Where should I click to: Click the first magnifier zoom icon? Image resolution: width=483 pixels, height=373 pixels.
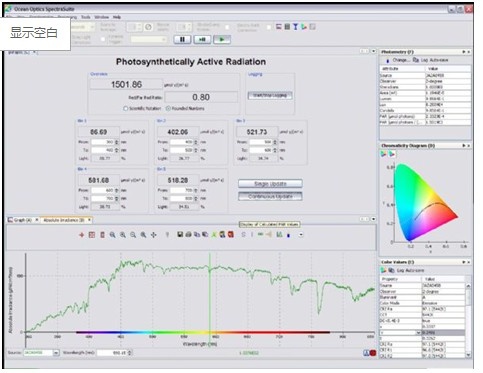pyautogui.click(x=112, y=235)
